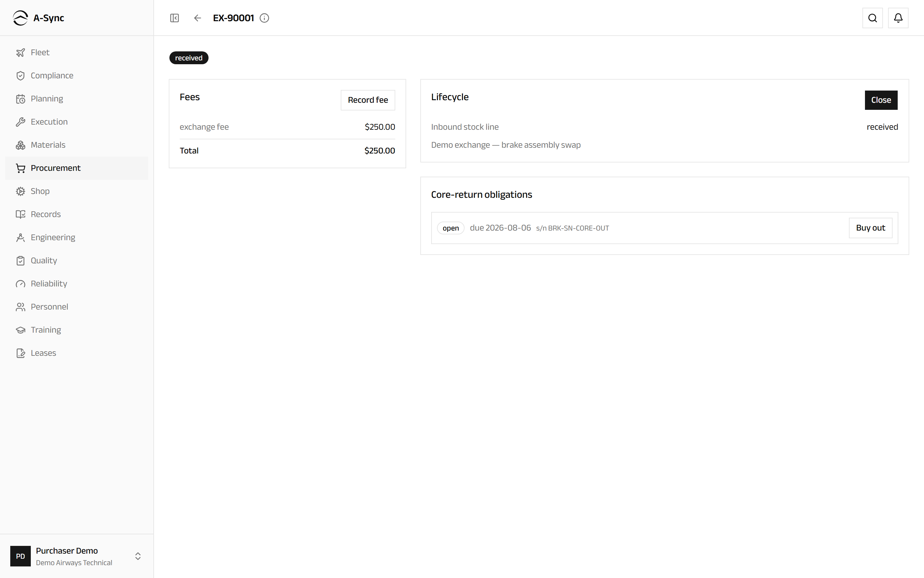Click the open status tag
Screen dimensions: 924x578
click(x=450, y=228)
